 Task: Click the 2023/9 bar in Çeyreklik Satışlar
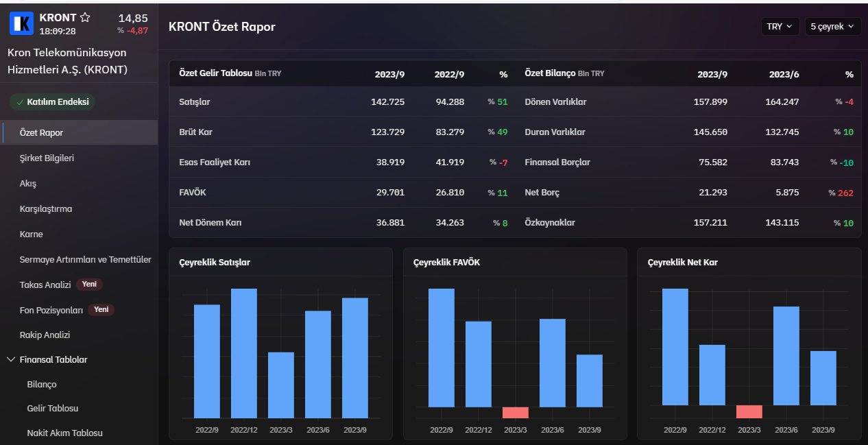click(355, 358)
